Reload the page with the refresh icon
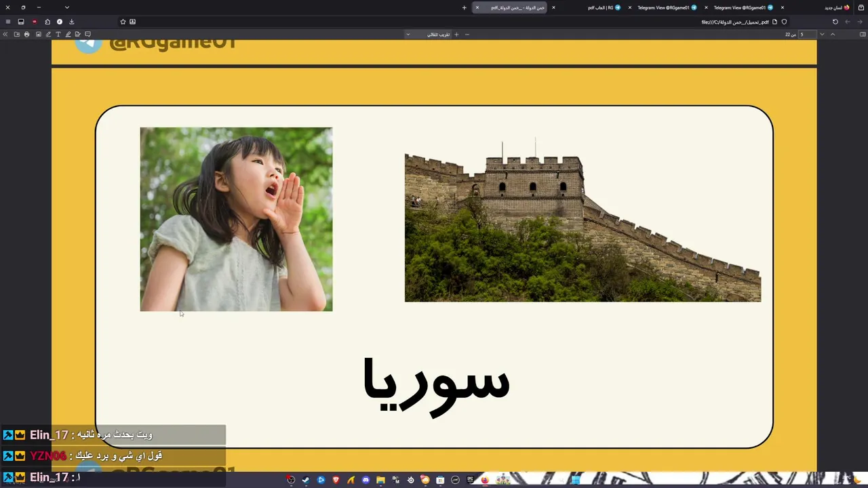The height and width of the screenshot is (488, 868). 835,22
